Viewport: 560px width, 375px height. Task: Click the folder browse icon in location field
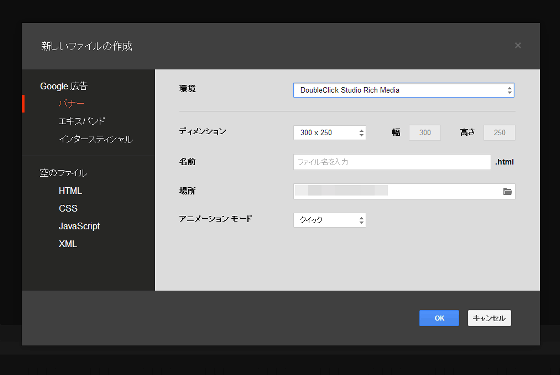coord(507,191)
